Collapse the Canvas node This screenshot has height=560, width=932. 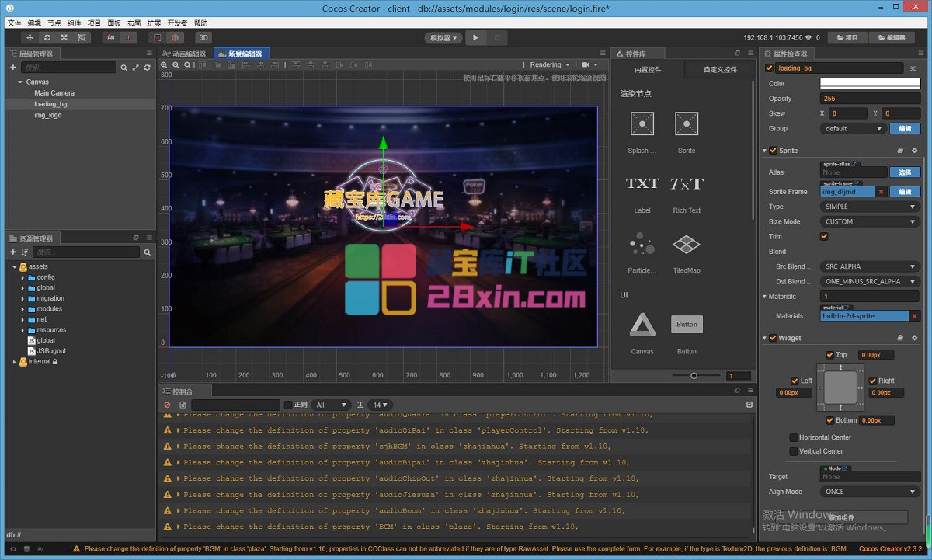pos(19,82)
